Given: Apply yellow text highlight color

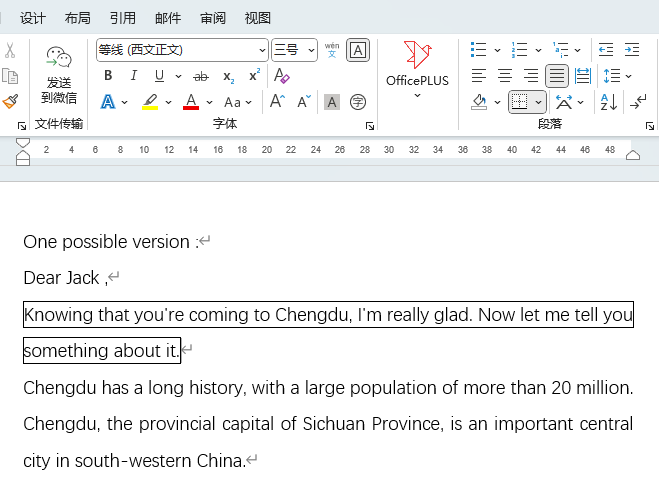Looking at the screenshot, I should coord(150,102).
